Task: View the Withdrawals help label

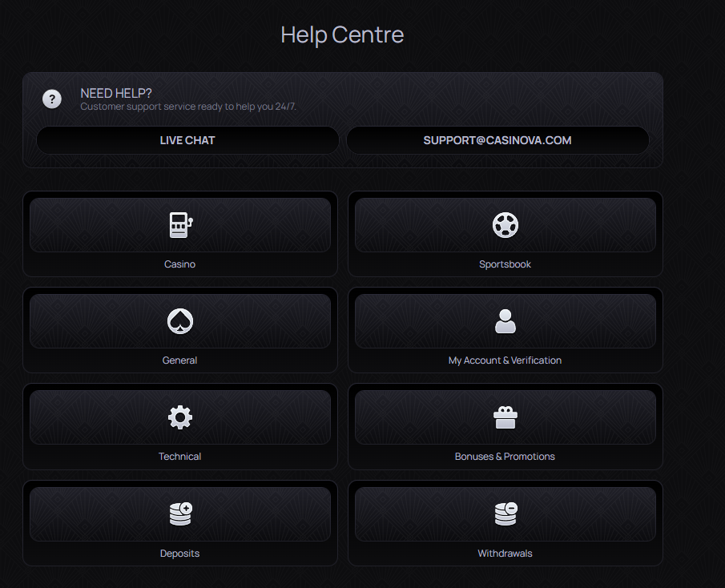Action: point(505,554)
